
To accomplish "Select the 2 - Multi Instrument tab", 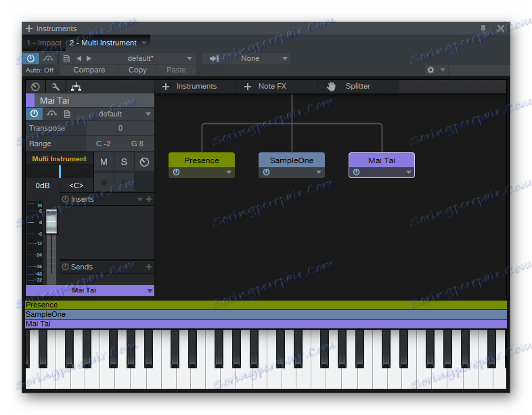I will (103, 43).
